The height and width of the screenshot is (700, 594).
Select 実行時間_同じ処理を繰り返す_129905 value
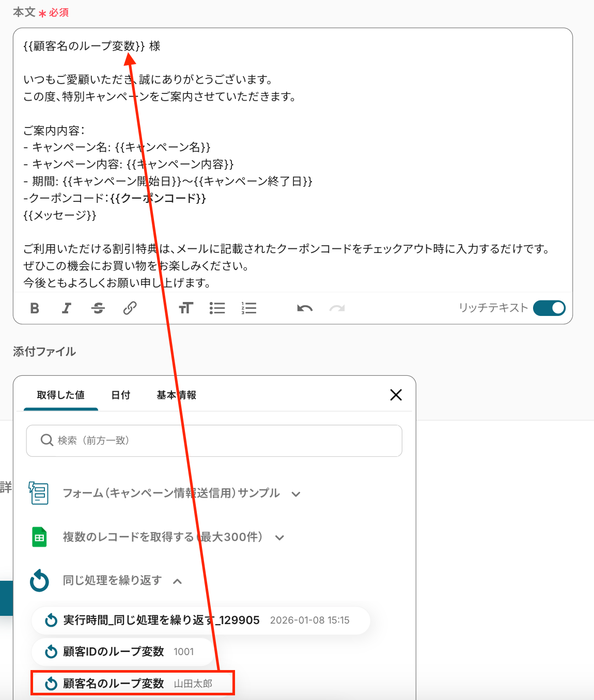(201, 620)
